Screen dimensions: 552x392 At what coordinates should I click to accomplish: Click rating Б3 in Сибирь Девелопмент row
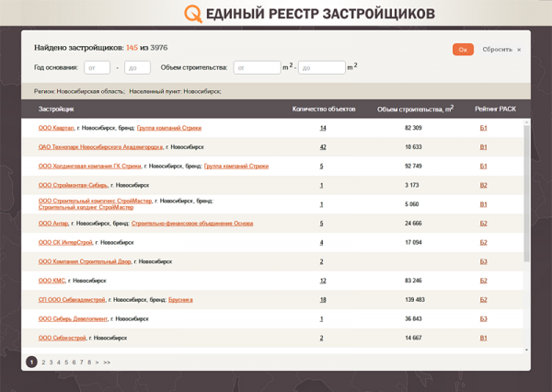coord(483,318)
